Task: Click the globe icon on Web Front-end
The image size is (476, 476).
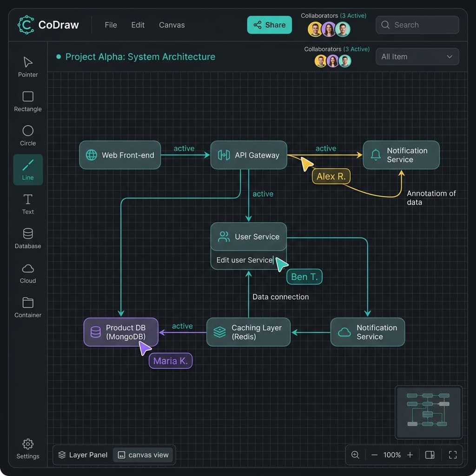Action: 92,155
